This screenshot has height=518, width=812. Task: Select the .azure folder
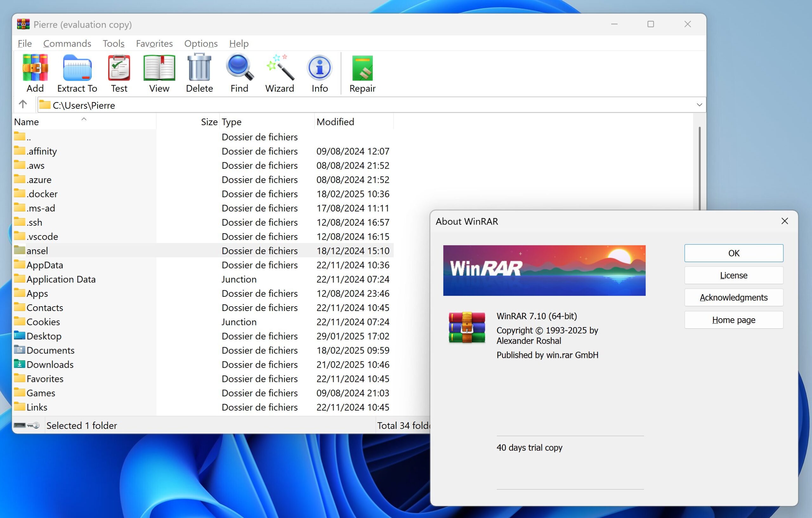(203, 179)
